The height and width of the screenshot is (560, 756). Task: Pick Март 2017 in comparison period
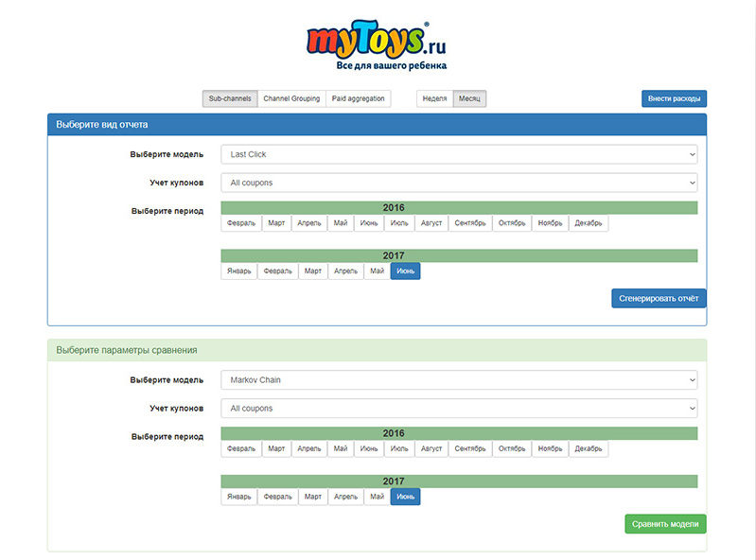[x=312, y=497]
